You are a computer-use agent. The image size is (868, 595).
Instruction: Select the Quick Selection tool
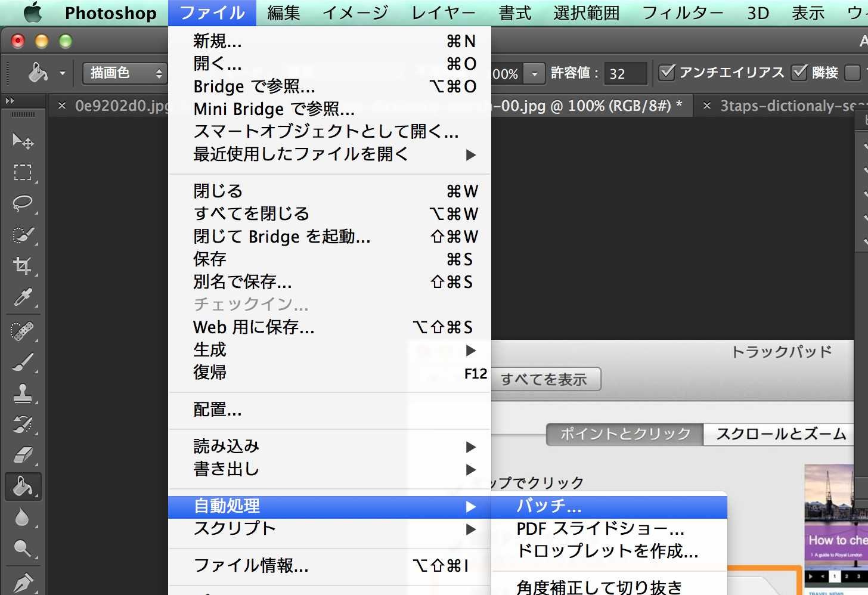click(x=23, y=234)
